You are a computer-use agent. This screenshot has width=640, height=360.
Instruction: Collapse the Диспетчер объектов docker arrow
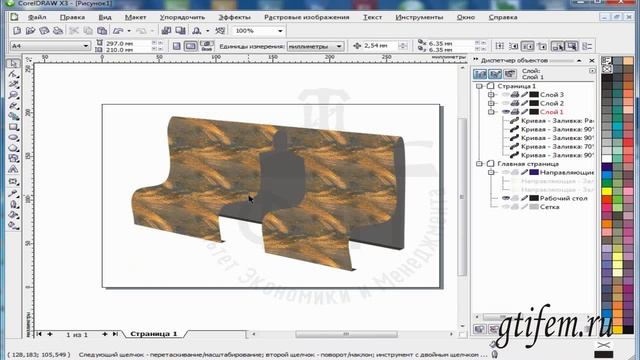[x=579, y=60]
